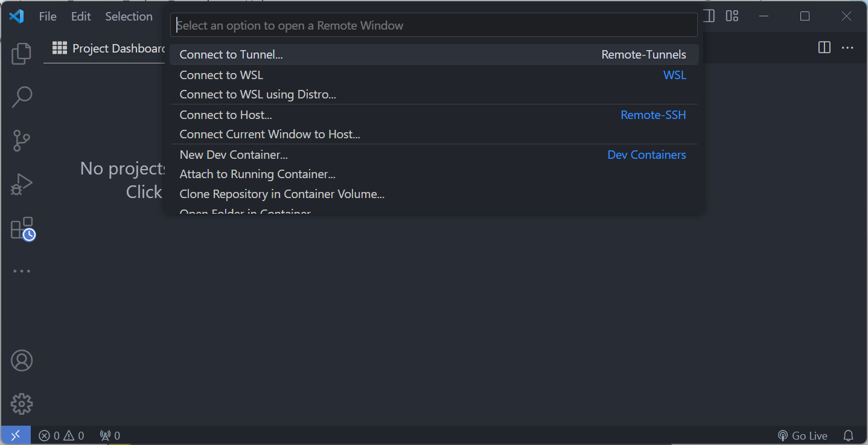
Task: Open the Search view icon
Action: 22,97
